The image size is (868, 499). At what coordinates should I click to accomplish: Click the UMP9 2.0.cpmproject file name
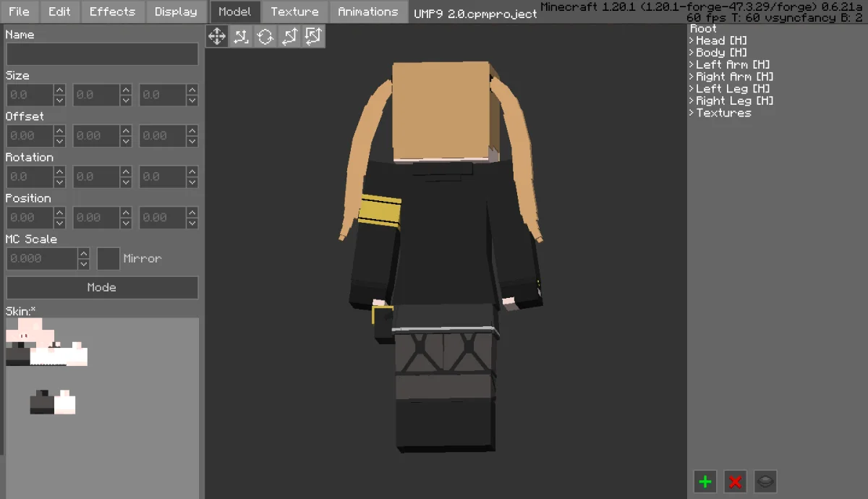[475, 14]
